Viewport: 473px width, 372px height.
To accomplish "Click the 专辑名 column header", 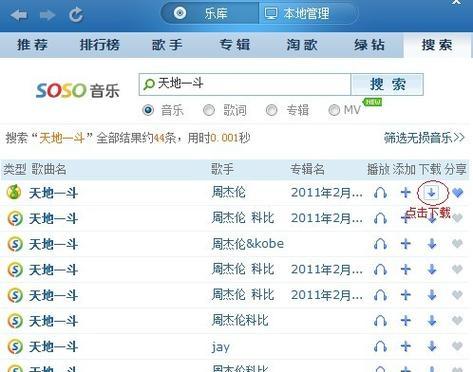I will (x=307, y=169).
